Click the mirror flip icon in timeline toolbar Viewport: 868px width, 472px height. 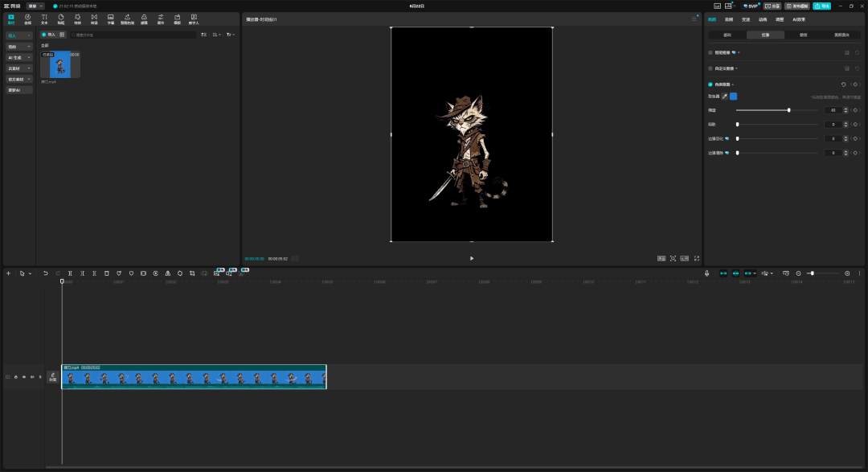pyautogui.click(x=168, y=273)
